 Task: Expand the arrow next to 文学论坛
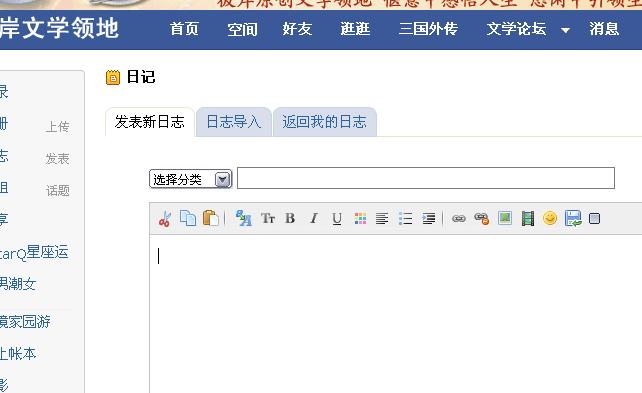(x=565, y=30)
